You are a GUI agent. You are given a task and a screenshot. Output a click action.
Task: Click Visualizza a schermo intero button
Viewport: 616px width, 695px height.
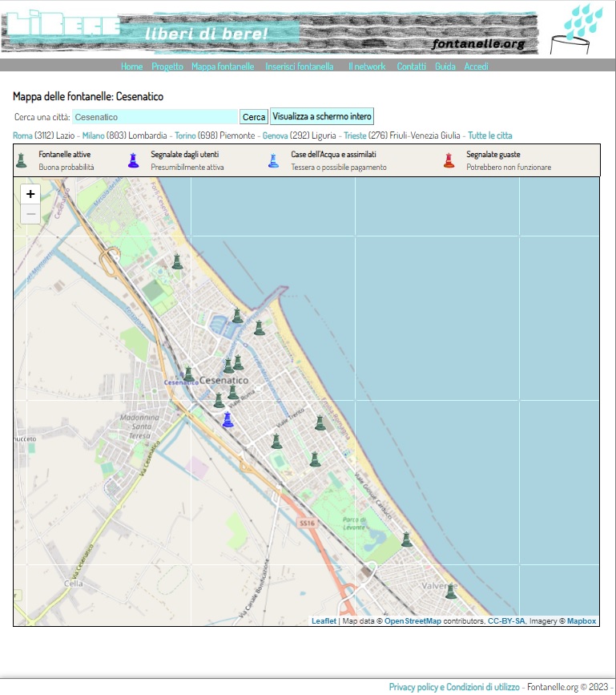(x=322, y=116)
